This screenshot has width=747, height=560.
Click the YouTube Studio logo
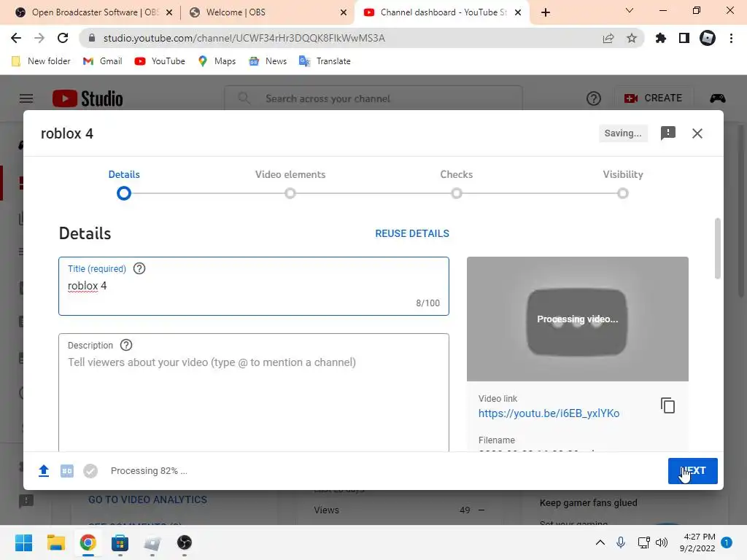pyautogui.click(x=88, y=98)
